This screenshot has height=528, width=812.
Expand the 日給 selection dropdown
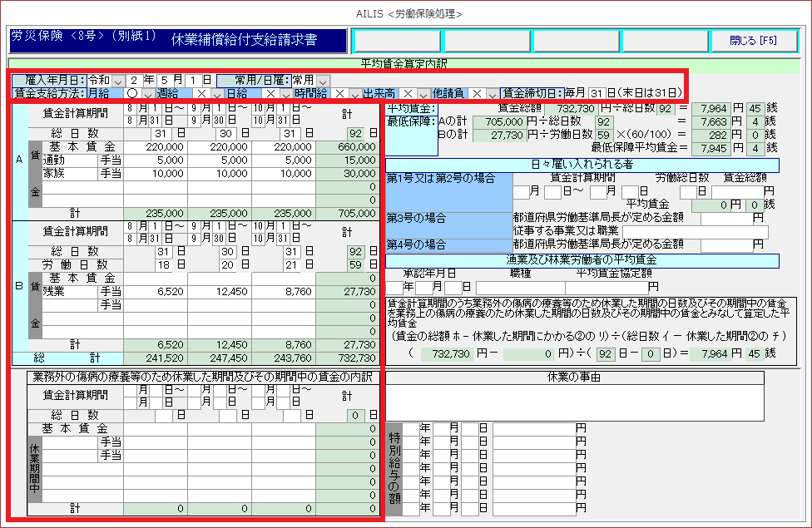coord(286,94)
